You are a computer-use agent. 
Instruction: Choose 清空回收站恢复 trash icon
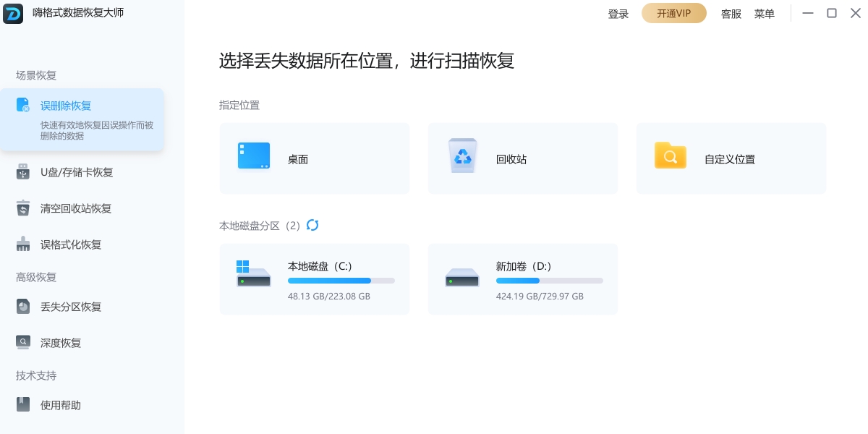(x=23, y=208)
